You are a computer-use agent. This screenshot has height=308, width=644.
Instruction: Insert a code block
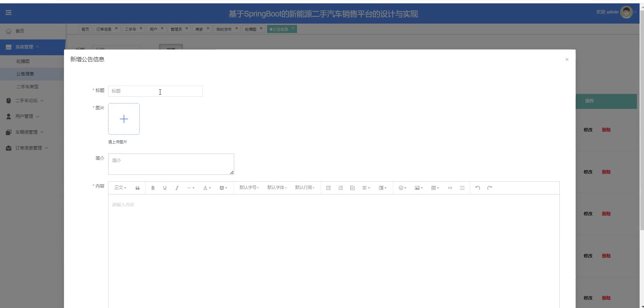(x=450, y=188)
